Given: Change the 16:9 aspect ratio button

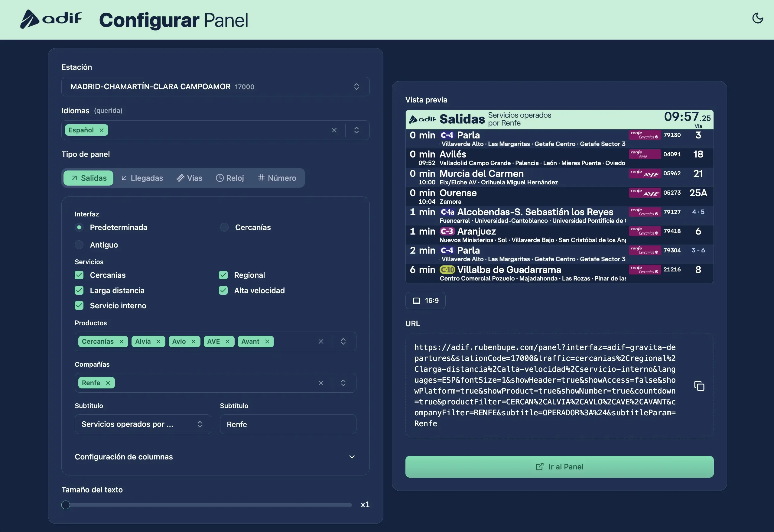Looking at the screenshot, I should pyautogui.click(x=425, y=301).
